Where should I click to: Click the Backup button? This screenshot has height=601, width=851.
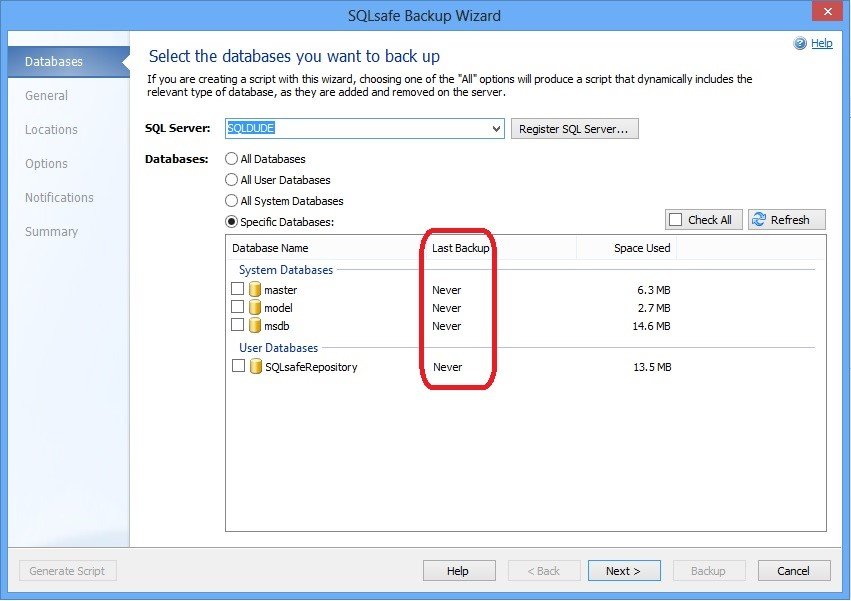[x=709, y=571]
